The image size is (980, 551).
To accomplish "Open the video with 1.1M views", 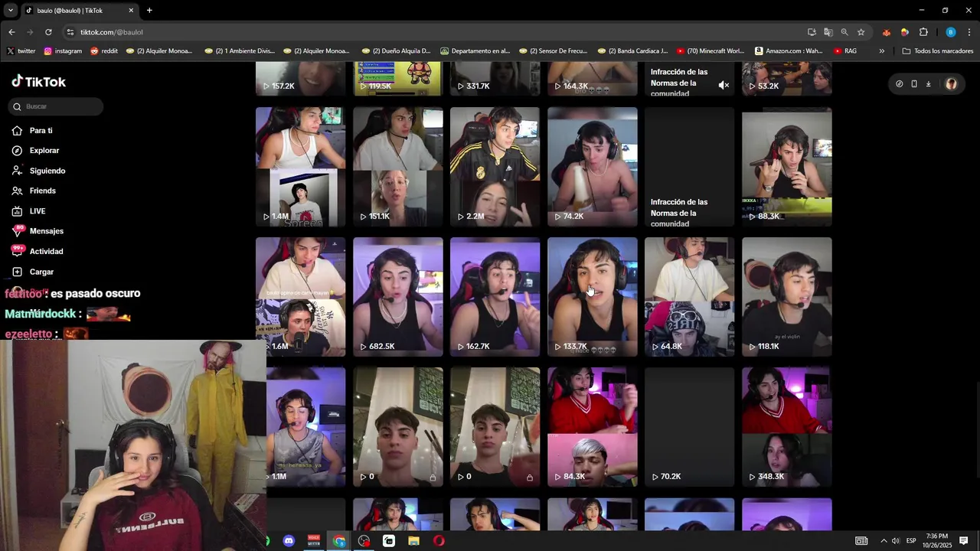I will coord(306,427).
